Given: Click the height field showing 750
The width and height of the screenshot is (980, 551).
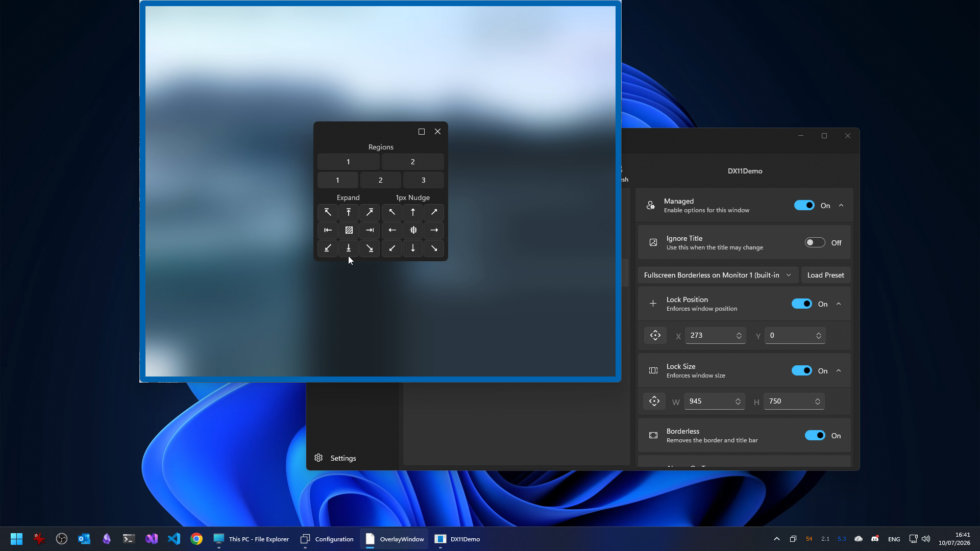Looking at the screenshot, I should click(794, 402).
